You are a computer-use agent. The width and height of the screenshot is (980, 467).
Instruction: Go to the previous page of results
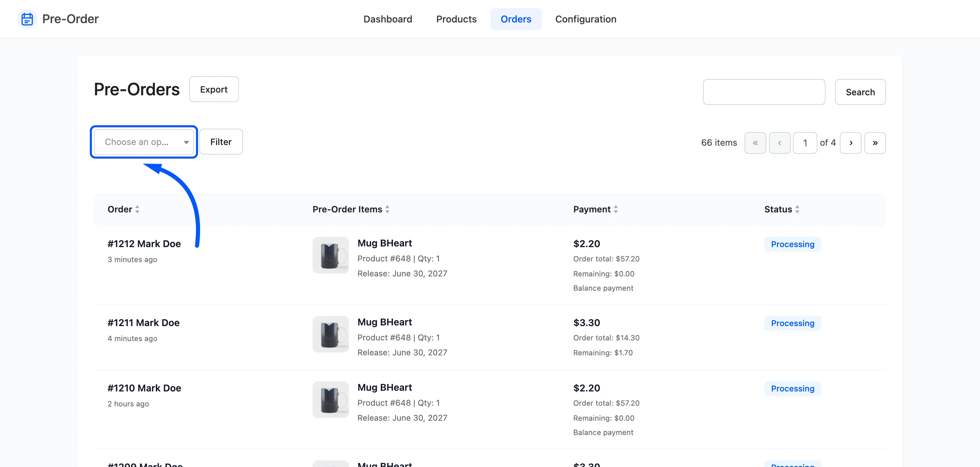pos(780,143)
